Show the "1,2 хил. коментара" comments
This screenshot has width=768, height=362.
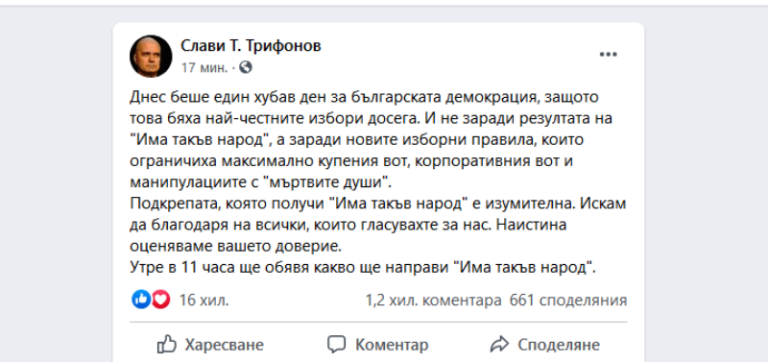[x=433, y=300]
